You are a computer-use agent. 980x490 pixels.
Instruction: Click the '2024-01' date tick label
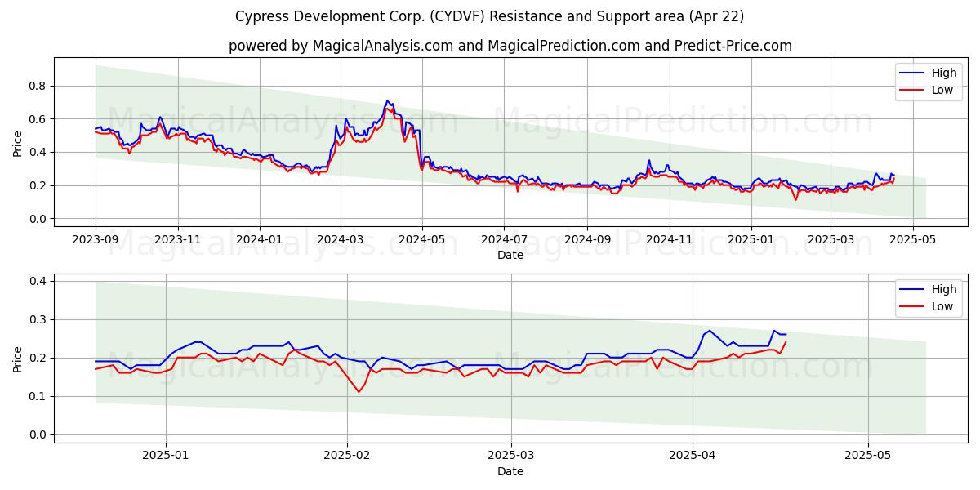click(x=260, y=240)
